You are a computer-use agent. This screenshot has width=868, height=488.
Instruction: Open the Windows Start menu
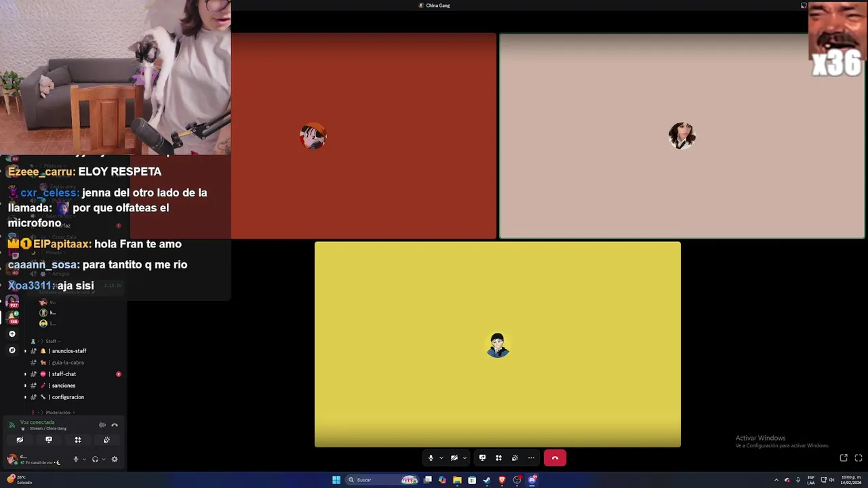pyautogui.click(x=336, y=480)
